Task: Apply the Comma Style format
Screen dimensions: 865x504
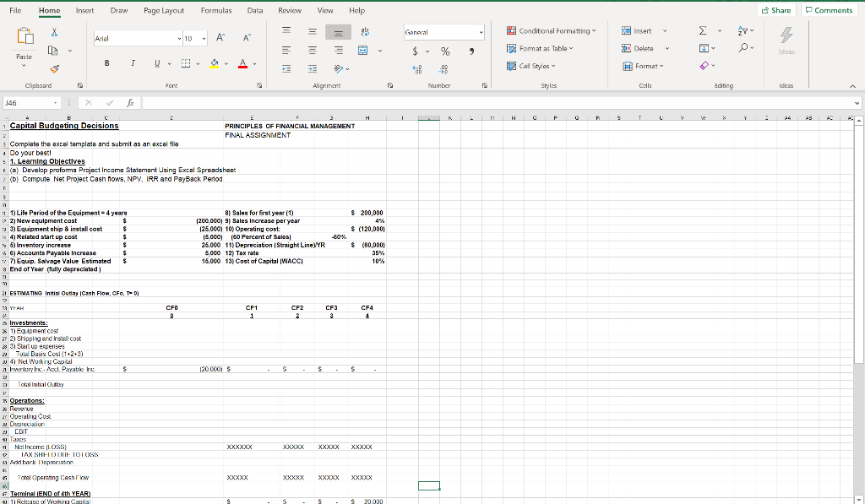Action: [472, 51]
